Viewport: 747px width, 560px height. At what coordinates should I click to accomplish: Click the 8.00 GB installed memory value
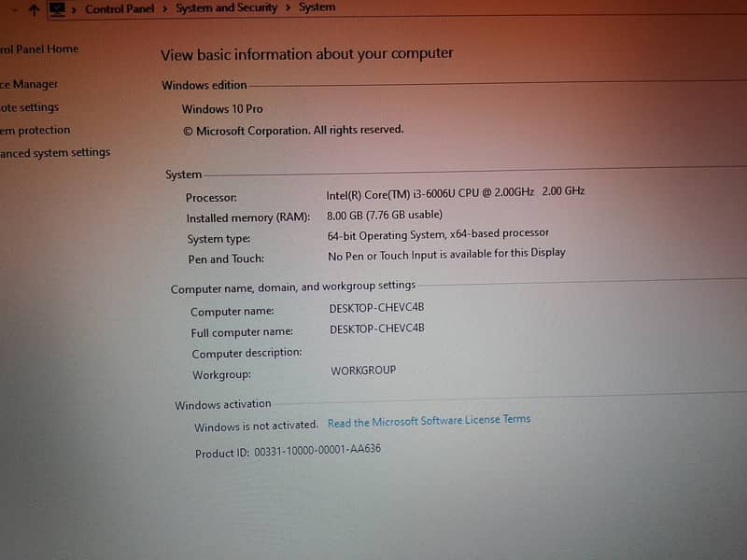(385, 216)
